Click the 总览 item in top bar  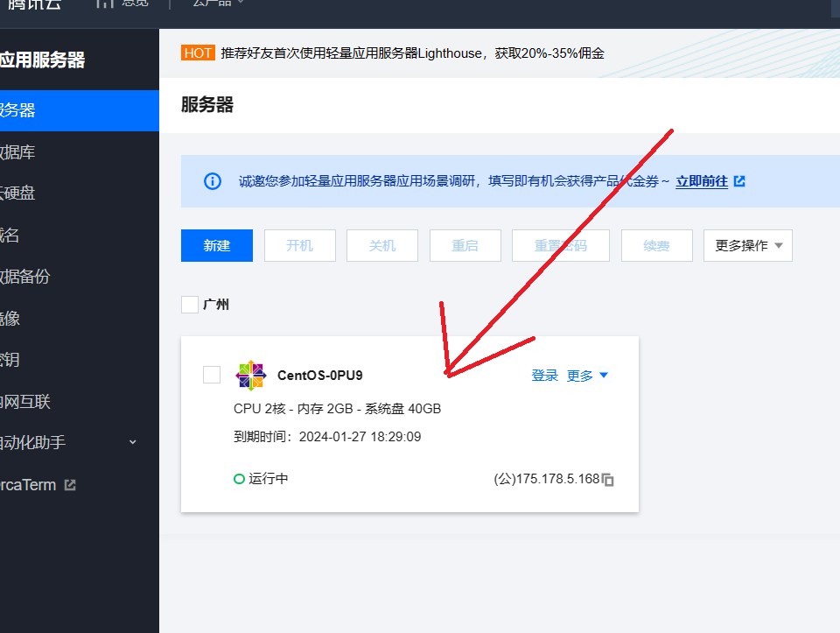click(x=122, y=4)
